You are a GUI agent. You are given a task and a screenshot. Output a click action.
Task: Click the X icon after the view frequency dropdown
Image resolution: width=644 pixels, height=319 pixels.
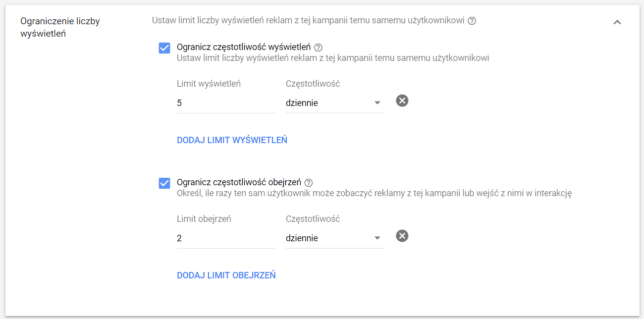click(402, 235)
